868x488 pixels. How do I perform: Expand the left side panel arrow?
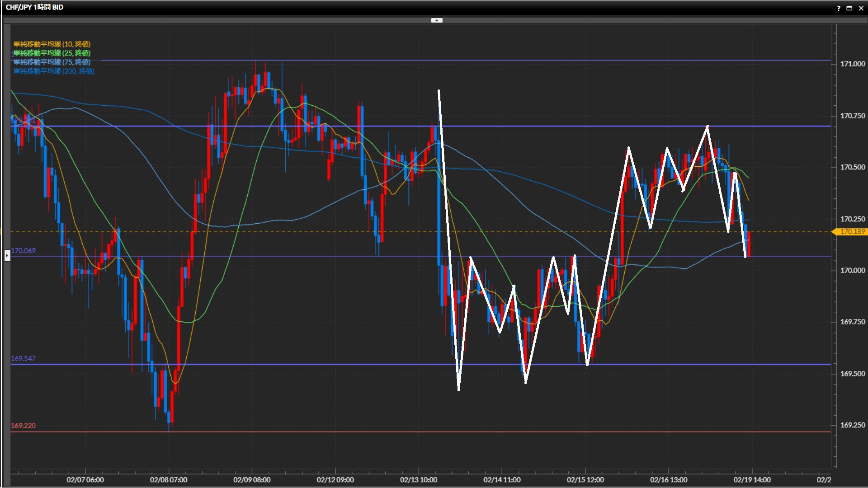coord(7,256)
